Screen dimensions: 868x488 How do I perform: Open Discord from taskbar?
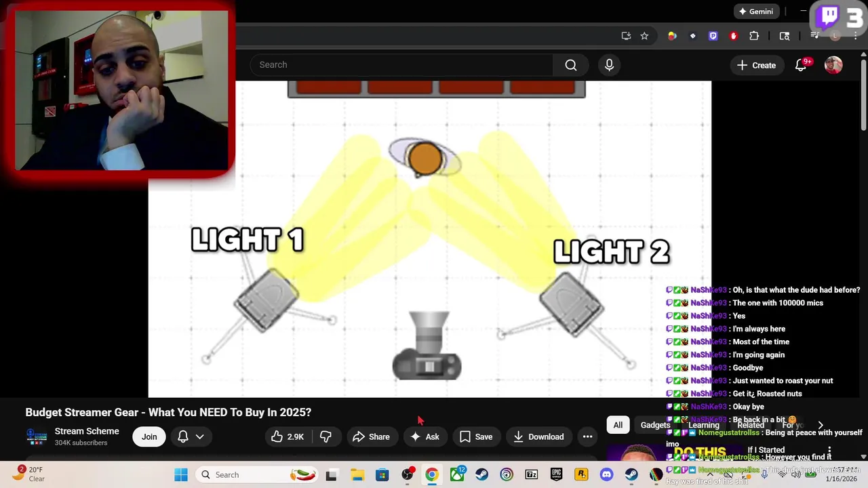[606, 475]
